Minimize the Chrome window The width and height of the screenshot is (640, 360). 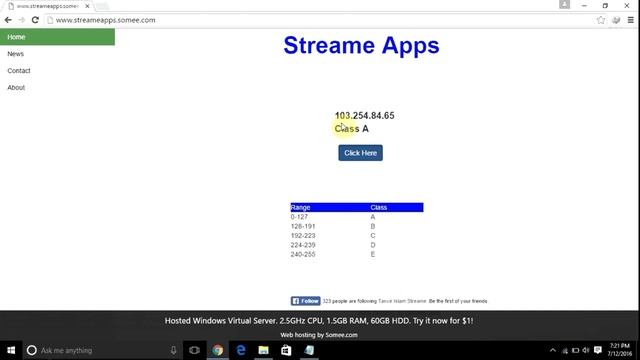584,6
